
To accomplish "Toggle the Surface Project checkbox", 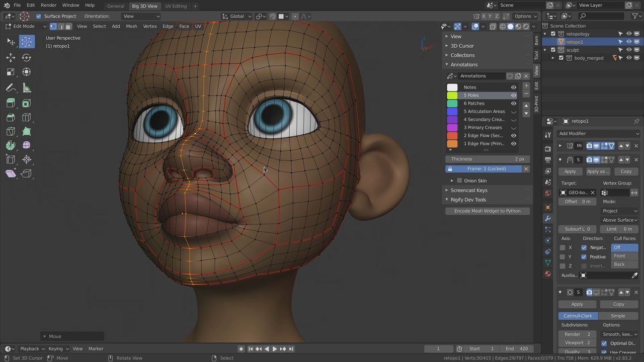I will pos(39,16).
